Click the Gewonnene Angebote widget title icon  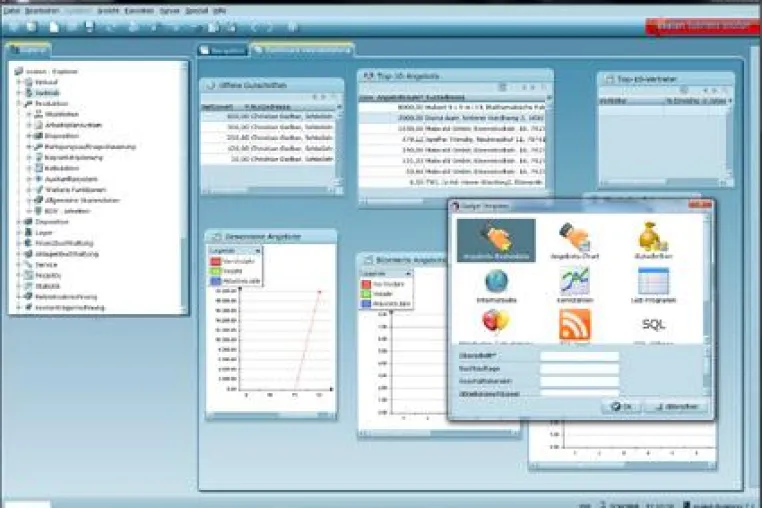pos(217,237)
